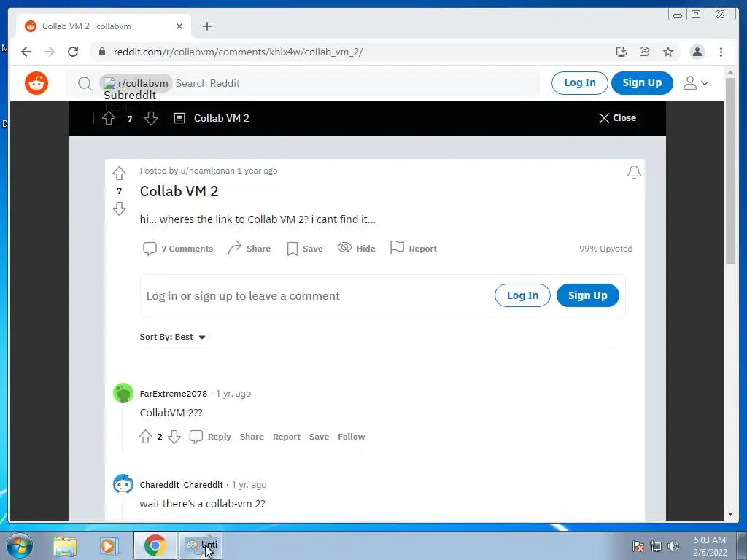Viewport: 747px width, 560px height.
Task: Open the Chrome profile avatar
Action: 697,52
